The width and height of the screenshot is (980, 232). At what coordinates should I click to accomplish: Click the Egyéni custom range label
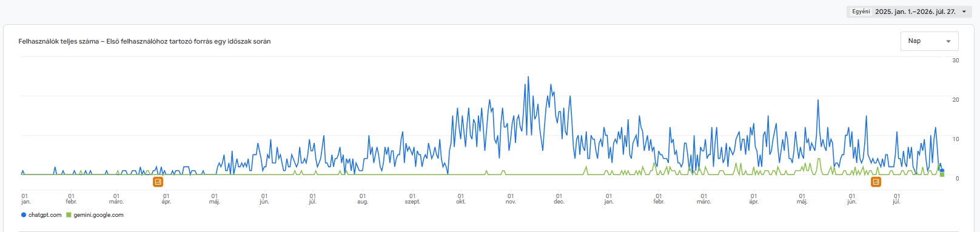[861, 12]
